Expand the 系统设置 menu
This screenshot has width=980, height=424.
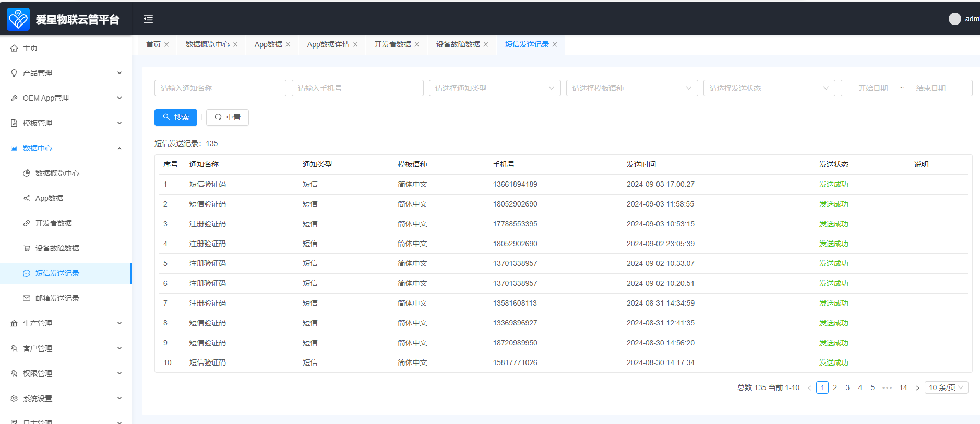(119, 398)
